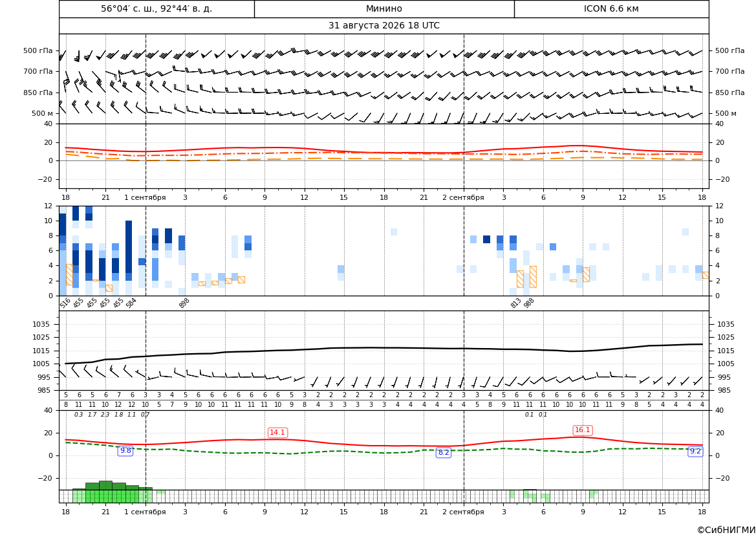Click the cloud base value 584

[131, 303]
